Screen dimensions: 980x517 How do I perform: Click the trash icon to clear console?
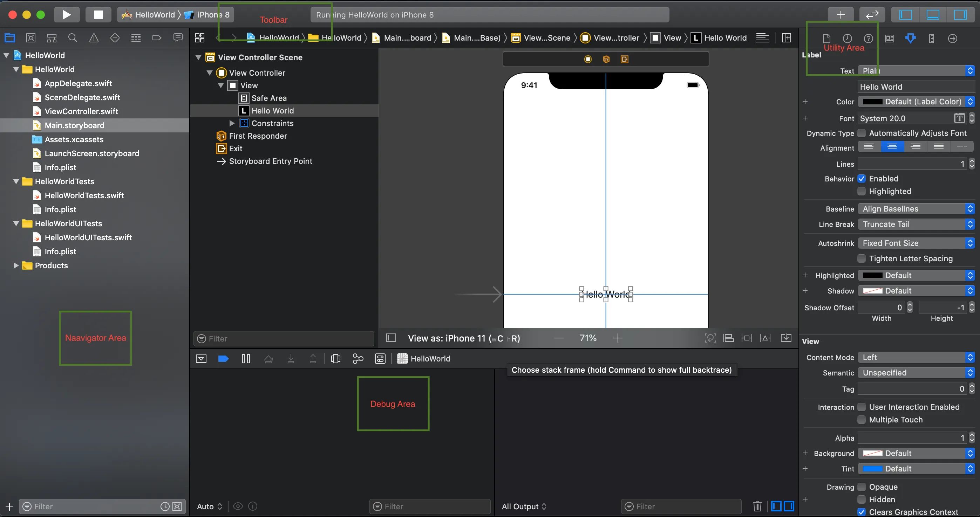757,506
